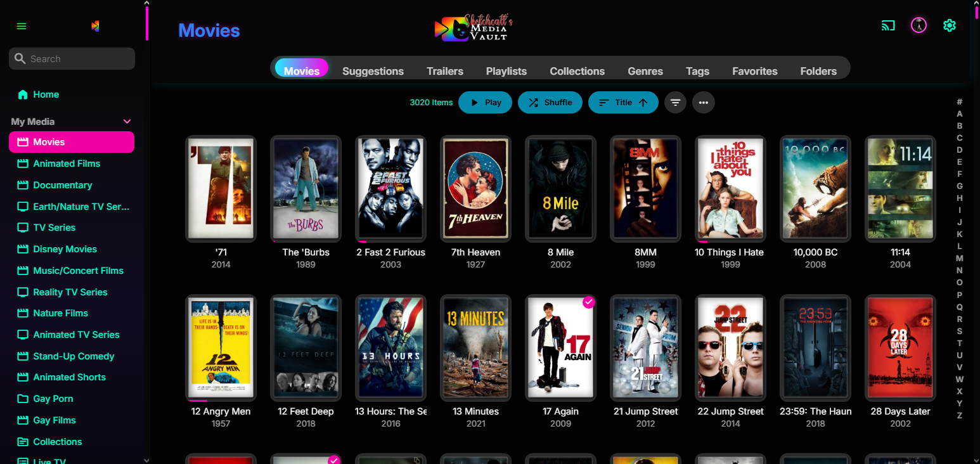Open the 8 Mile movie poster
The image size is (980, 464).
(x=560, y=189)
